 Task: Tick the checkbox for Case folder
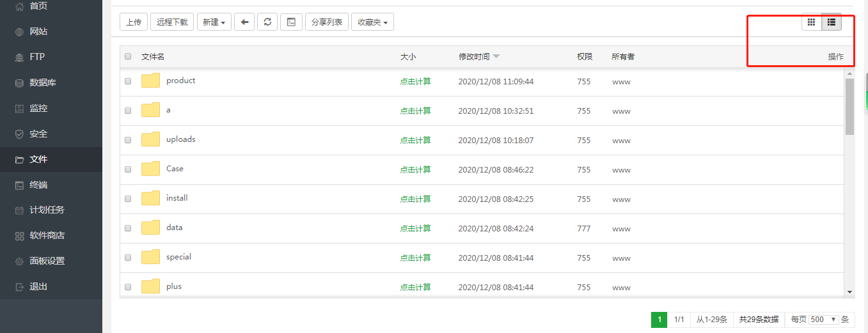128,169
